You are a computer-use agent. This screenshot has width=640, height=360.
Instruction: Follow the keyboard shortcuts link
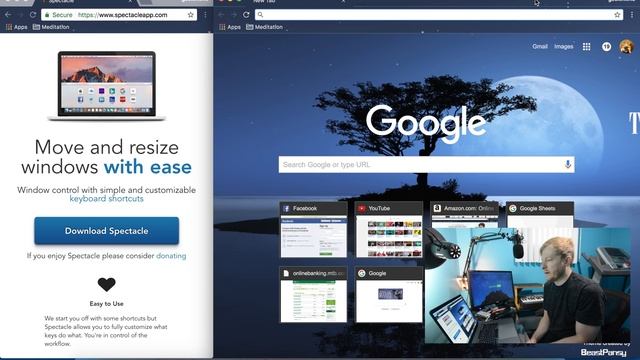(x=107, y=199)
